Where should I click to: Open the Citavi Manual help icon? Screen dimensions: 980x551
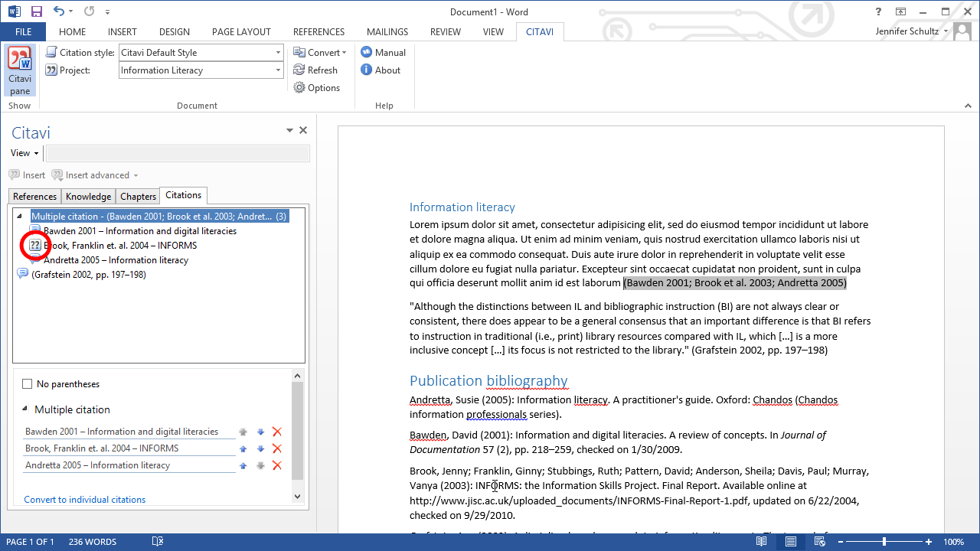(x=366, y=52)
